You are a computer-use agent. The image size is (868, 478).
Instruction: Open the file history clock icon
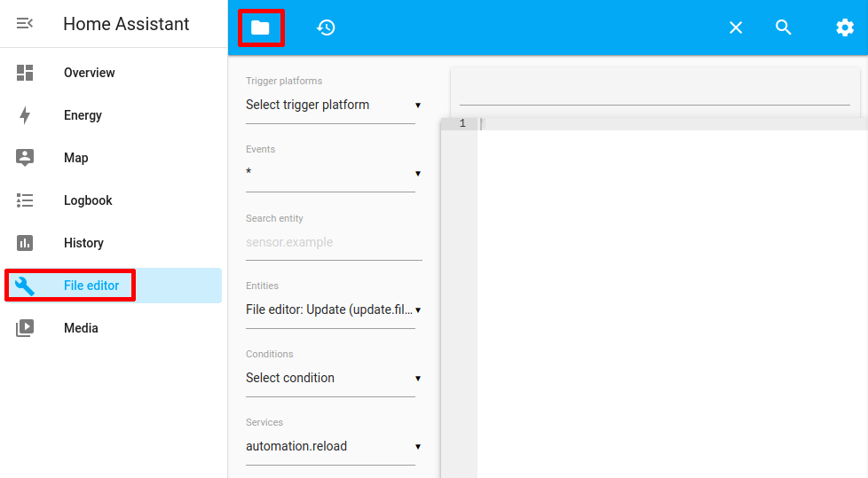[x=326, y=27]
